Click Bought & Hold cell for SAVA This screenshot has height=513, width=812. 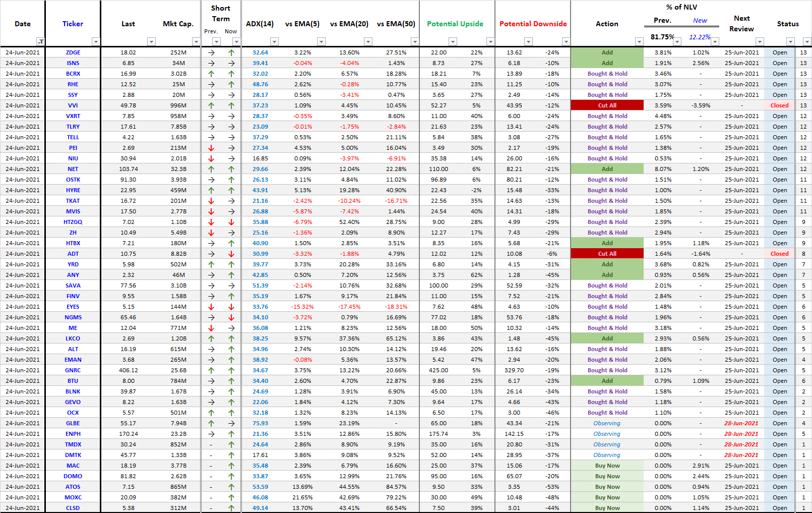pyautogui.click(x=607, y=286)
